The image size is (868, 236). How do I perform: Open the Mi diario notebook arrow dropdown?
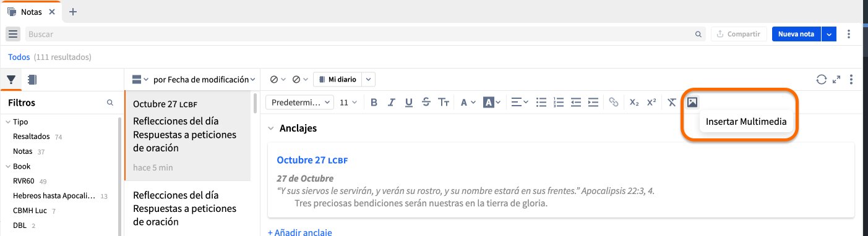coord(369,79)
